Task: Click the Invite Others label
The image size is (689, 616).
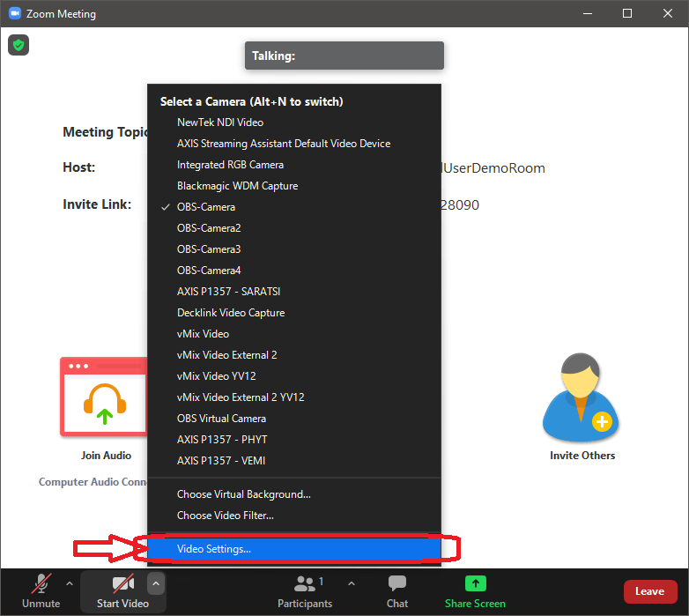Action: (x=582, y=456)
